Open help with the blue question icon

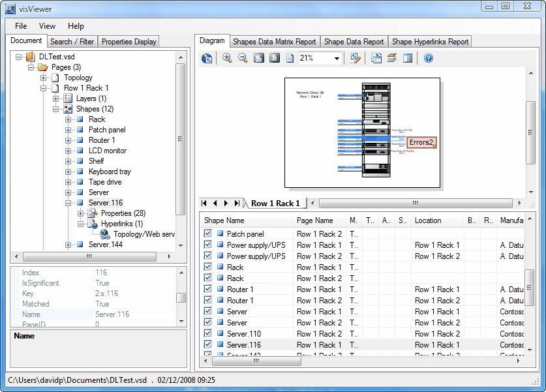[x=429, y=58]
